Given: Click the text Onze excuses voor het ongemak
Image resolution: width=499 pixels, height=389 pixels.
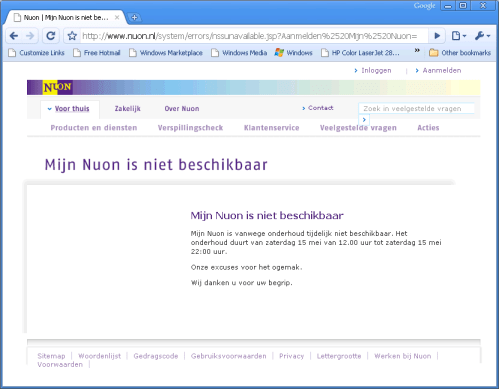Looking at the screenshot, I should [x=247, y=267].
